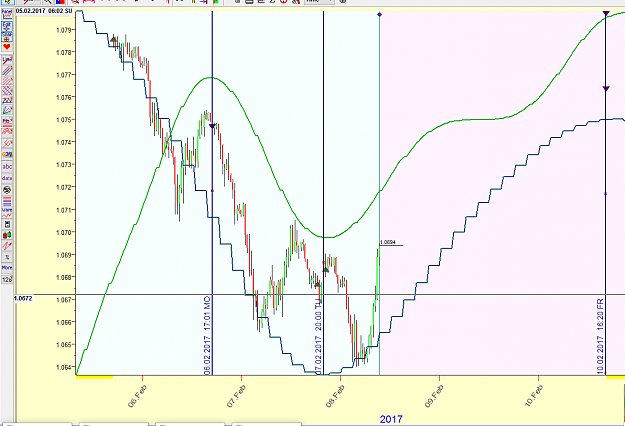Select the red trend line tool below arcs
The height and width of the screenshot is (426, 625).
coord(7,143)
